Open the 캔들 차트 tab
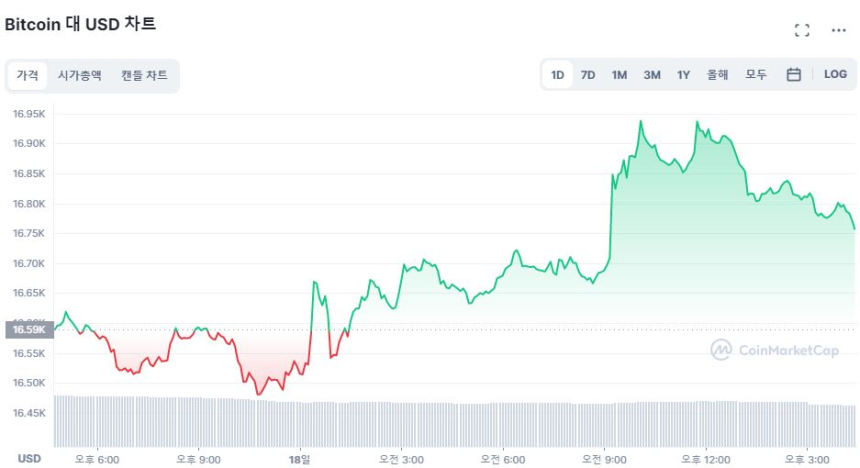 click(144, 75)
